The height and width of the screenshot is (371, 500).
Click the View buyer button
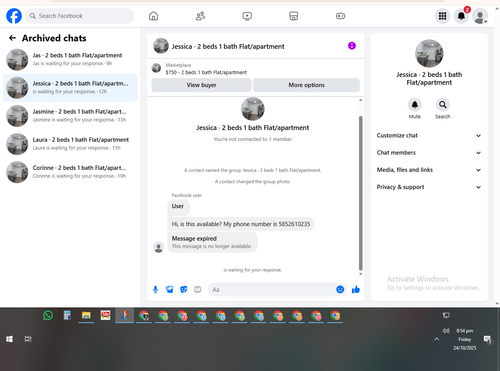coord(201,85)
